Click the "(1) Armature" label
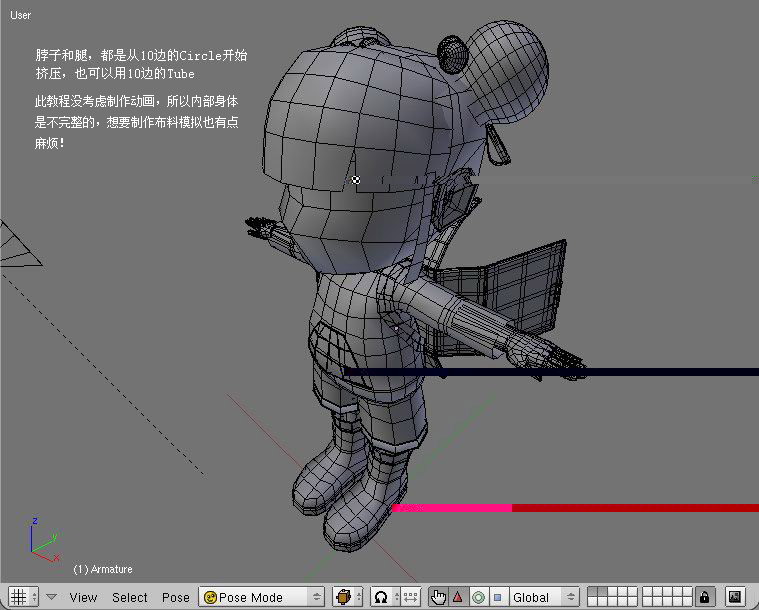Viewport: 759px width, 610px height. (x=103, y=569)
